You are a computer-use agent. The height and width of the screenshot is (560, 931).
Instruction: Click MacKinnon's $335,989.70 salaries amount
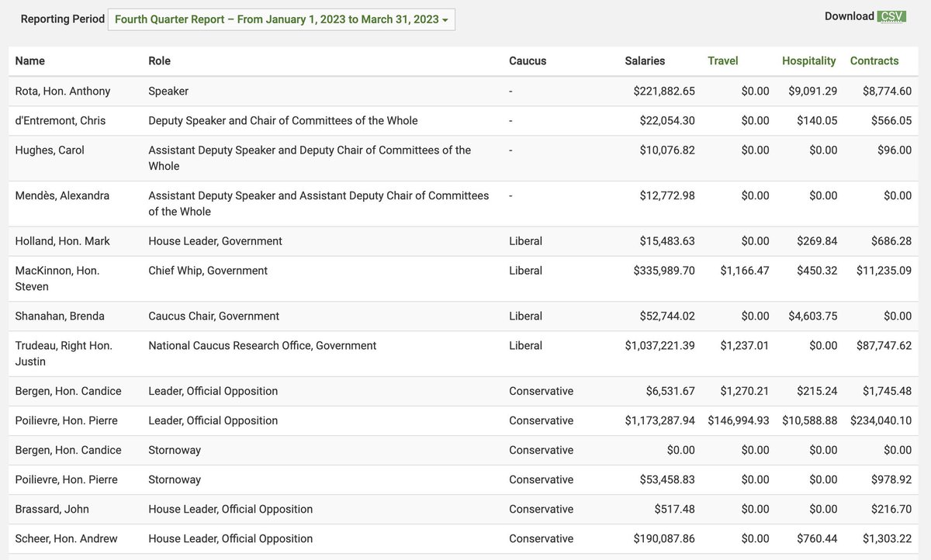pos(664,271)
